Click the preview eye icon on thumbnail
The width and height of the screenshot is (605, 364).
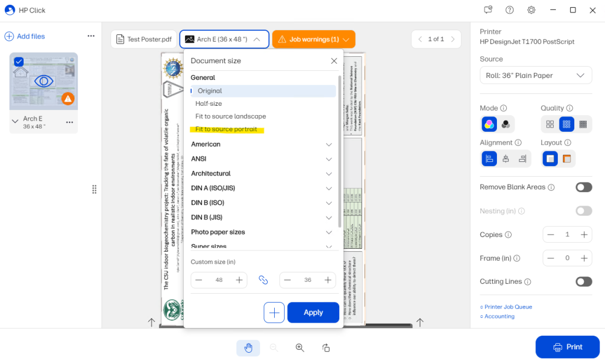[44, 81]
